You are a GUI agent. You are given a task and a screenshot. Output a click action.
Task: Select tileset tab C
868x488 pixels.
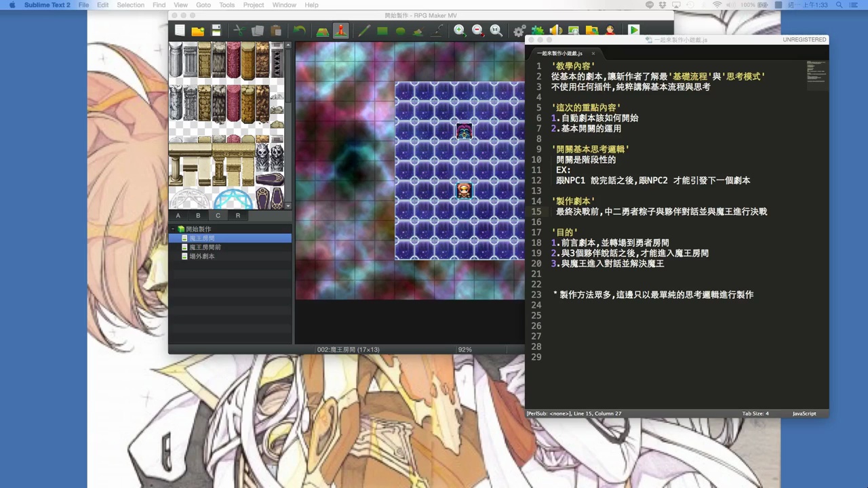pyautogui.click(x=218, y=216)
